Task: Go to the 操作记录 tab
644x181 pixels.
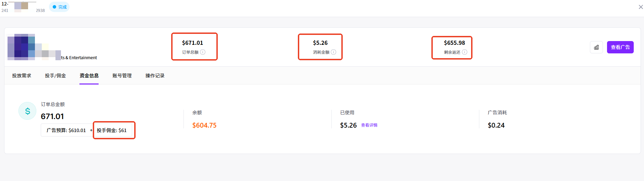Action: (155, 76)
